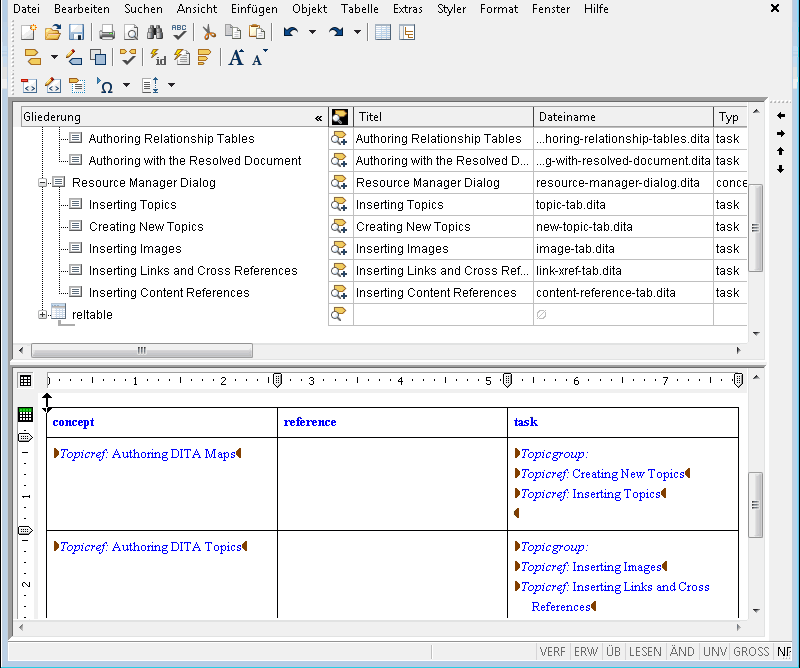Open the undo history dropdown arrow
The width and height of the screenshot is (800, 668).
click(312, 32)
